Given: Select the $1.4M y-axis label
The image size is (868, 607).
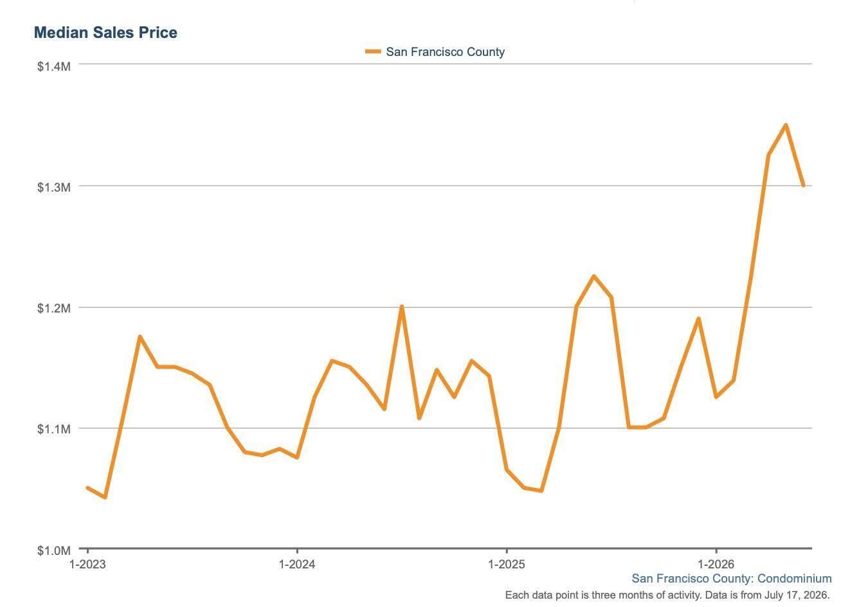Looking at the screenshot, I should click(53, 66).
